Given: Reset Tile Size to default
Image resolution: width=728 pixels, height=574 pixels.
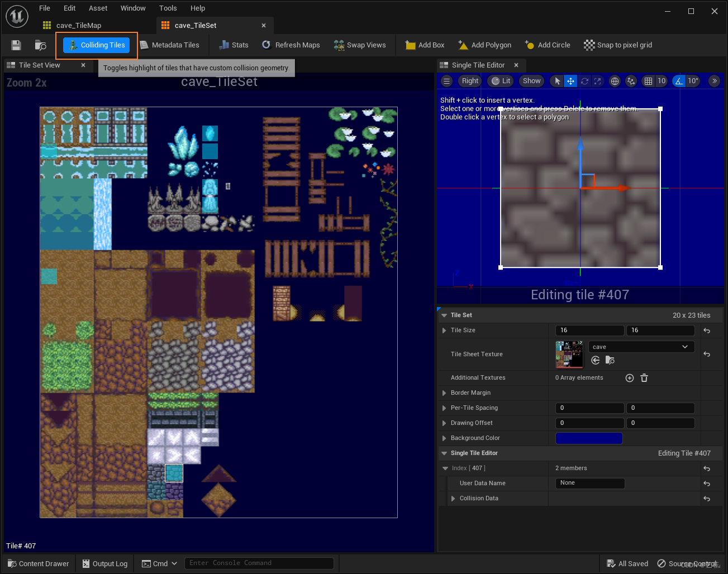Looking at the screenshot, I should pos(707,331).
